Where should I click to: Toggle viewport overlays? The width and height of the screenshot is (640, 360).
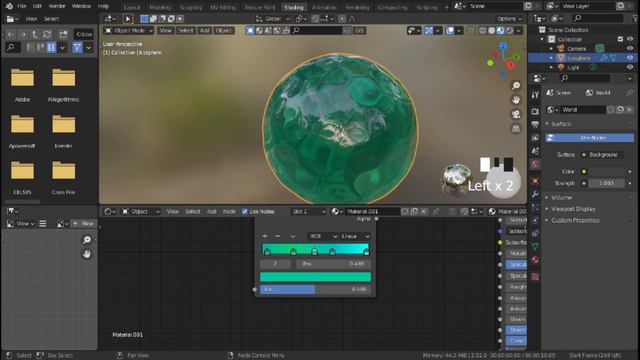pos(450,31)
